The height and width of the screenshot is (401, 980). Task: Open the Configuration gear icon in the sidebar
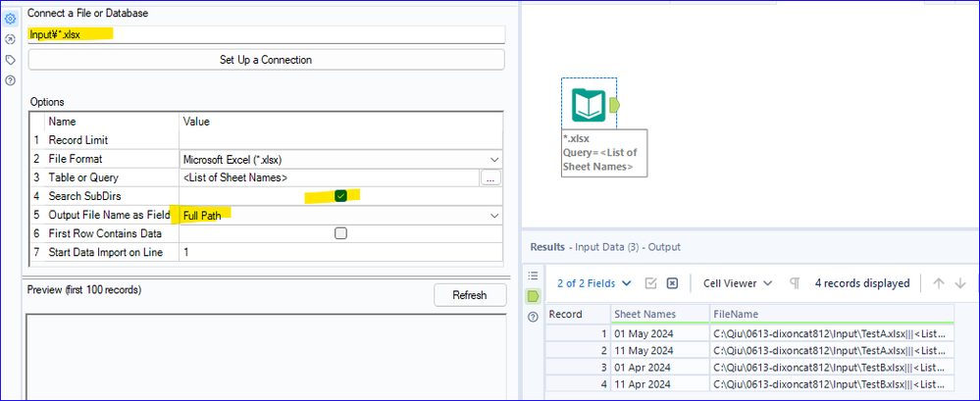pos(10,19)
